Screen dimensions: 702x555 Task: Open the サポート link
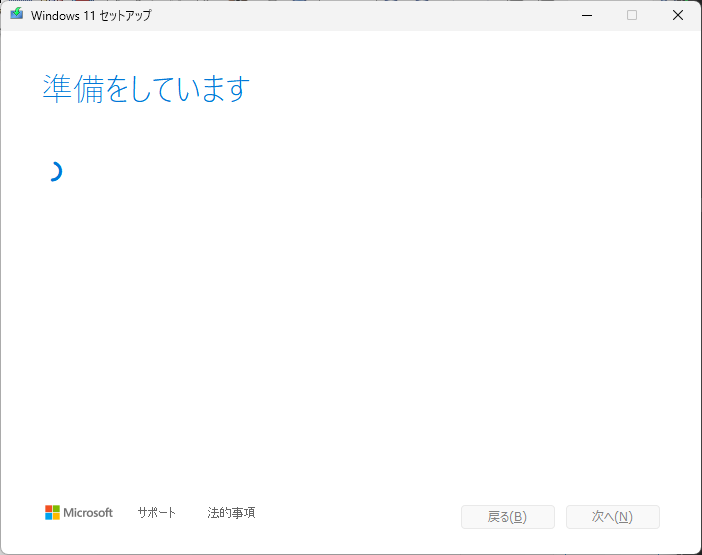coord(156,512)
